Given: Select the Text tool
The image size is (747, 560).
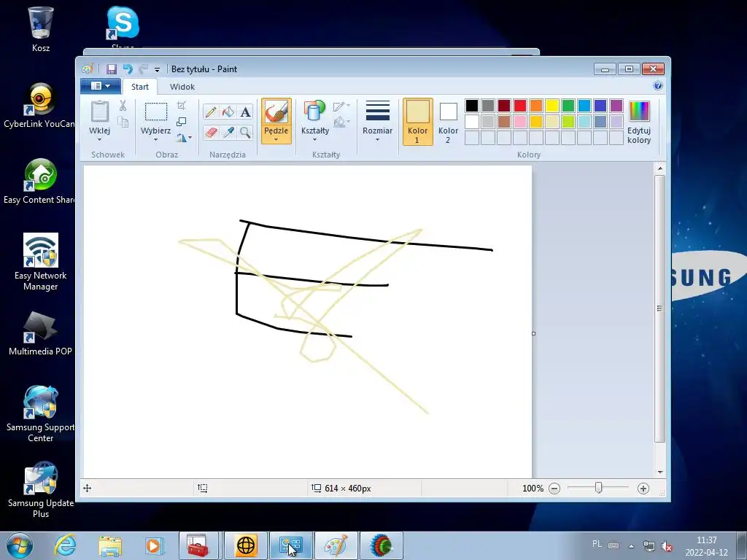Looking at the screenshot, I should click(x=245, y=112).
